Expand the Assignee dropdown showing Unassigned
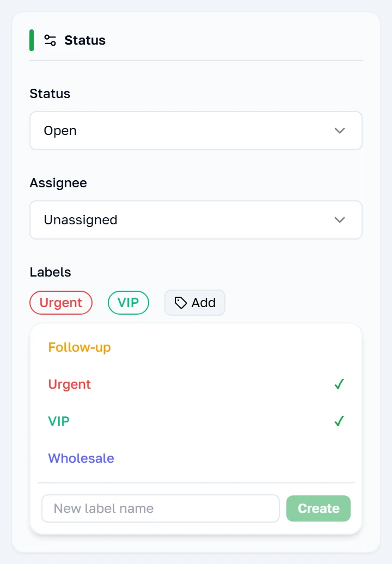 tap(196, 220)
